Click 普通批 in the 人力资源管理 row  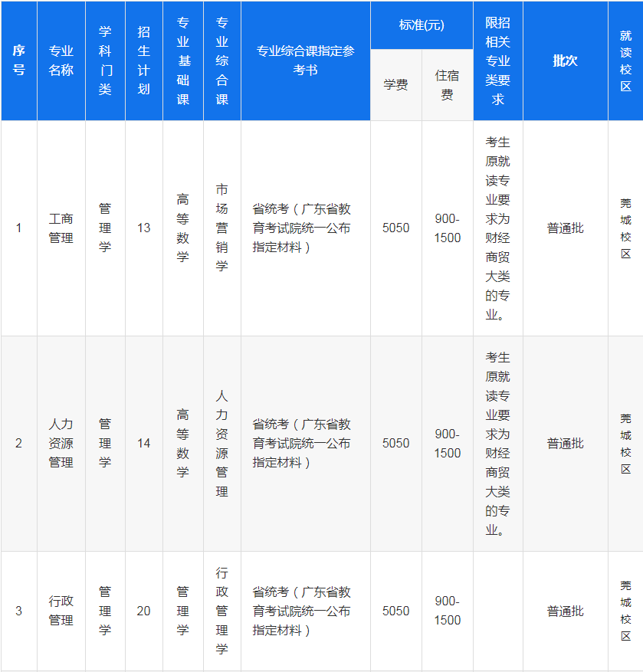(x=565, y=444)
